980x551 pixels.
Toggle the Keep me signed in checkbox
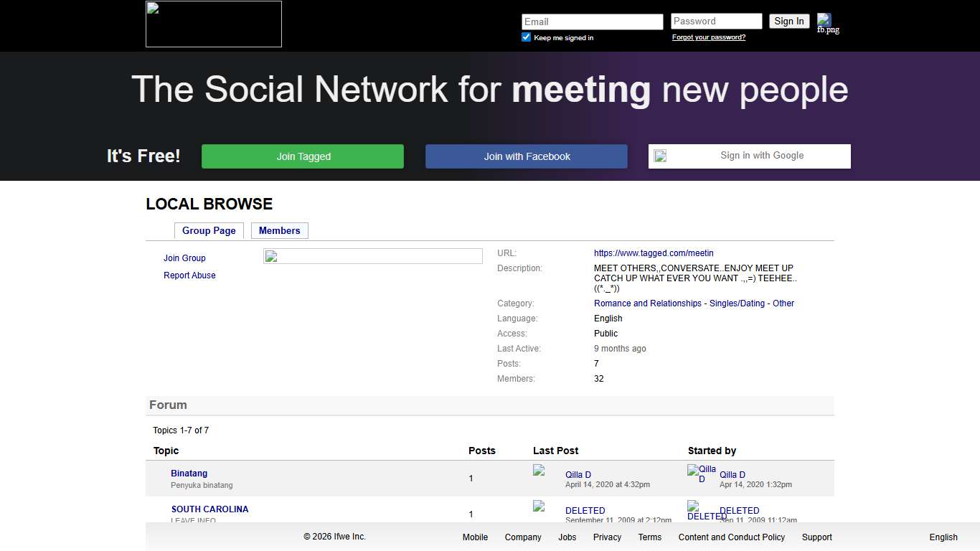coord(526,37)
